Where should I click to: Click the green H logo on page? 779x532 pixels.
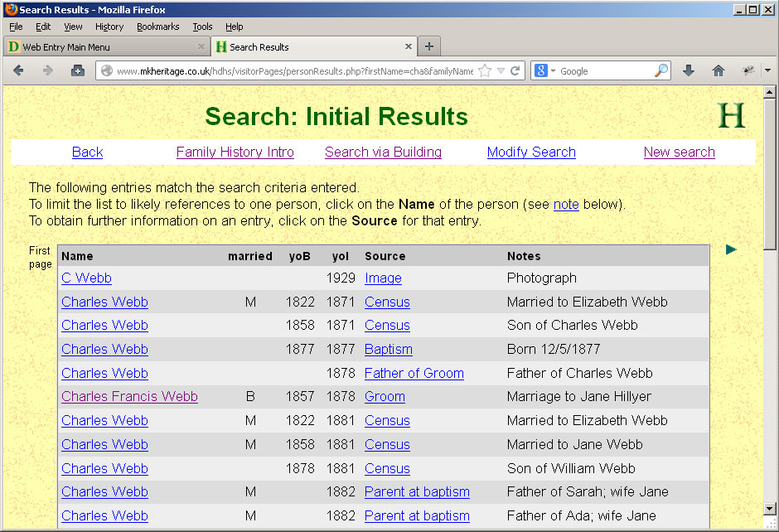point(731,116)
